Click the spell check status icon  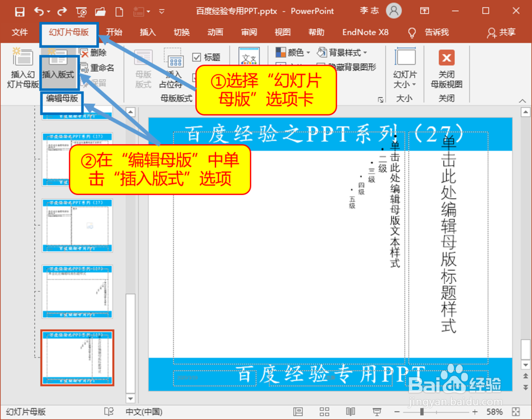(x=109, y=412)
